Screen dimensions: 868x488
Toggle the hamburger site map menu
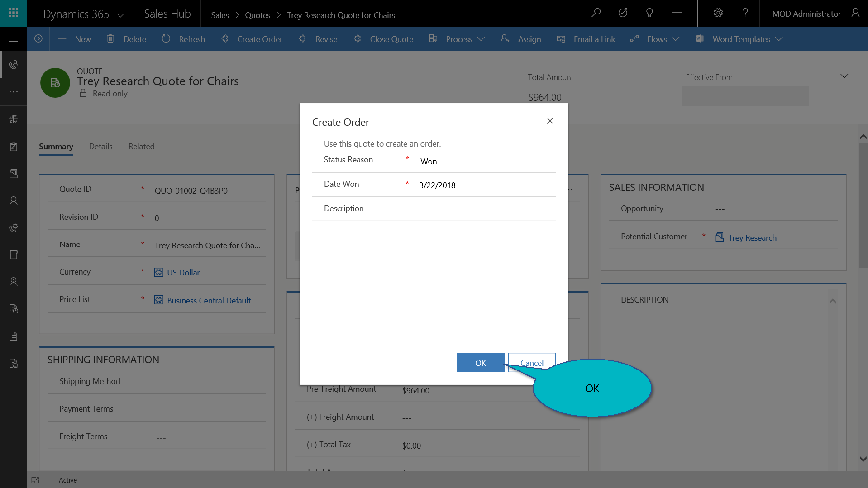pyautogui.click(x=14, y=39)
